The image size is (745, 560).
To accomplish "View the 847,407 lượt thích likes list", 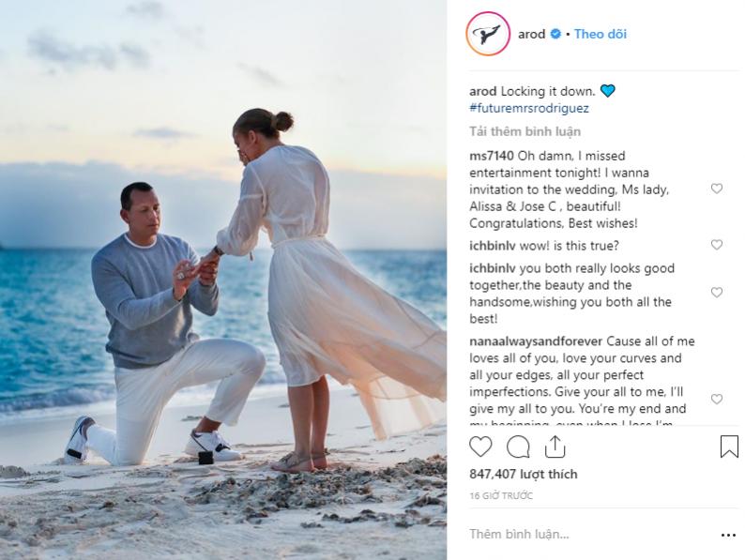I will tap(524, 474).
